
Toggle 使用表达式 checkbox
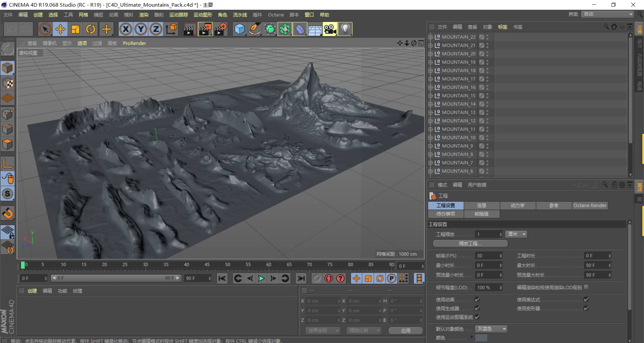point(586,299)
